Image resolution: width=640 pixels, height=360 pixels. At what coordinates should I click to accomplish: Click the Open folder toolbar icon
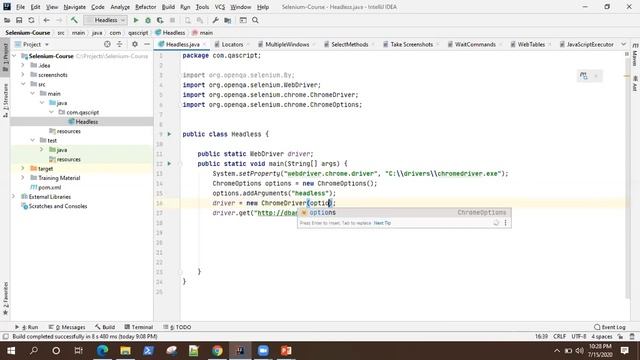click(7, 20)
